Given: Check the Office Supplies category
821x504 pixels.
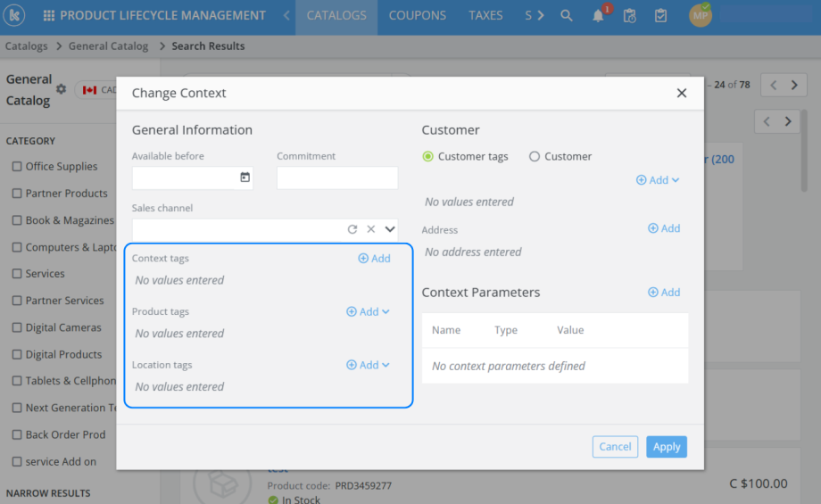Looking at the screenshot, I should tap(17, 167).
